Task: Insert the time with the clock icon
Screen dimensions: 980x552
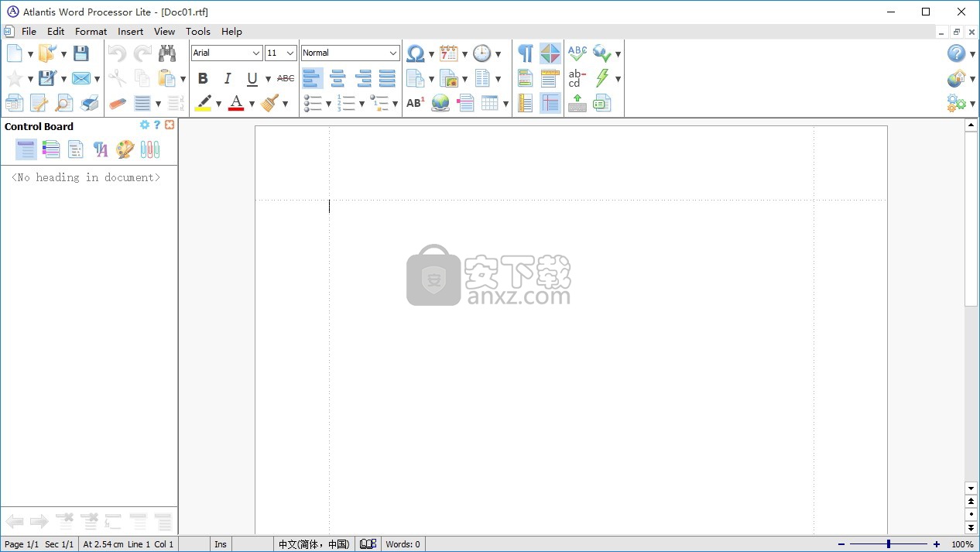Action: [482, 53]
